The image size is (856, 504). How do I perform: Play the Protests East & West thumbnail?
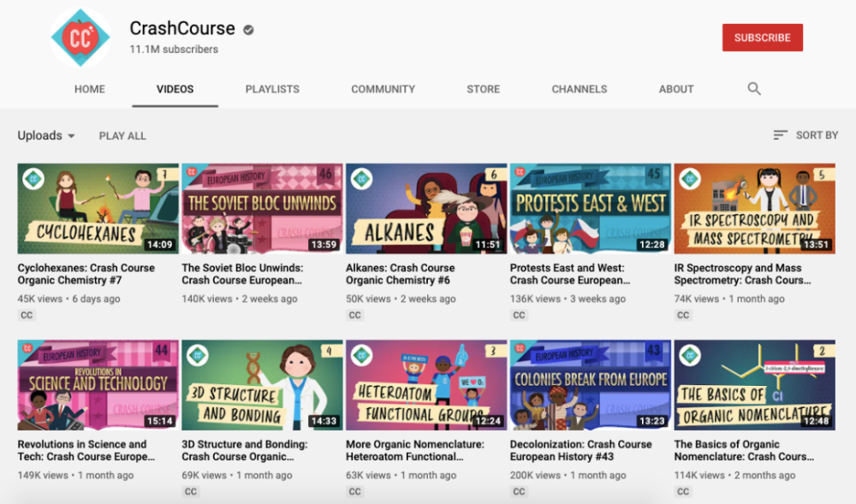pos(591,209)
